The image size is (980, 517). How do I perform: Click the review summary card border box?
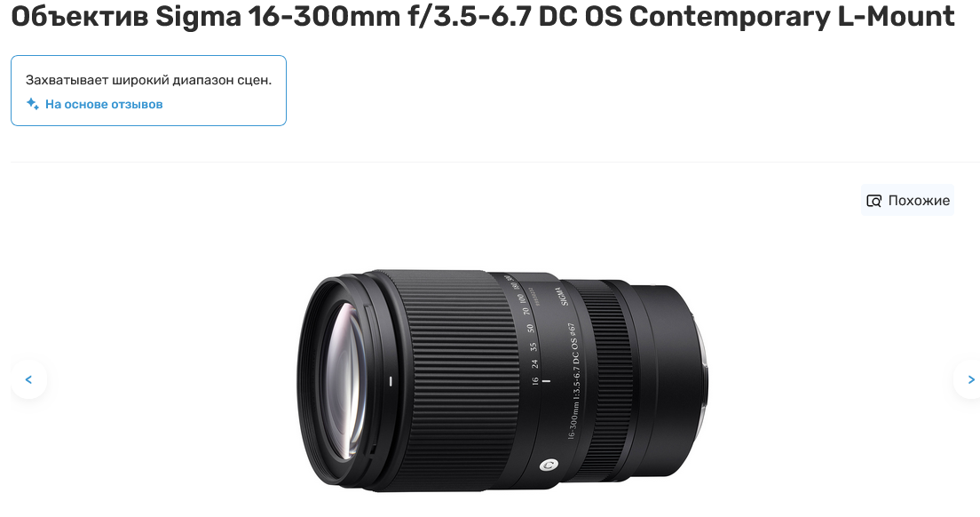149,91
